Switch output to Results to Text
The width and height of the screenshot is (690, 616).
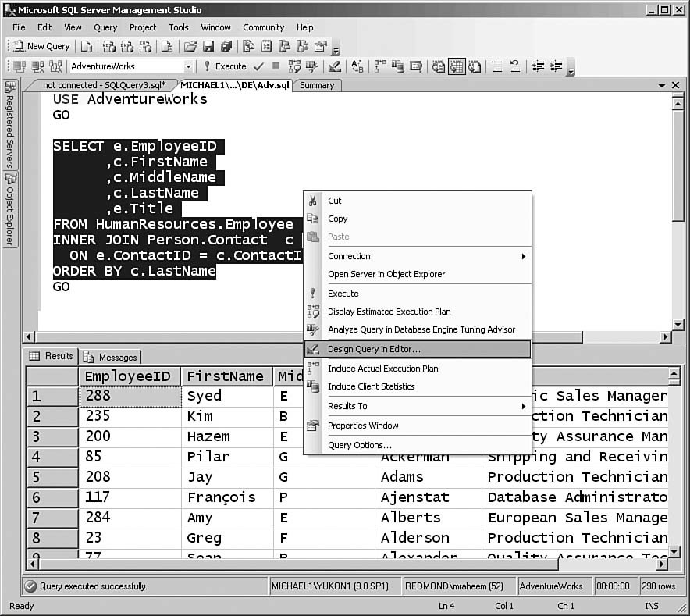coord(439,66)
